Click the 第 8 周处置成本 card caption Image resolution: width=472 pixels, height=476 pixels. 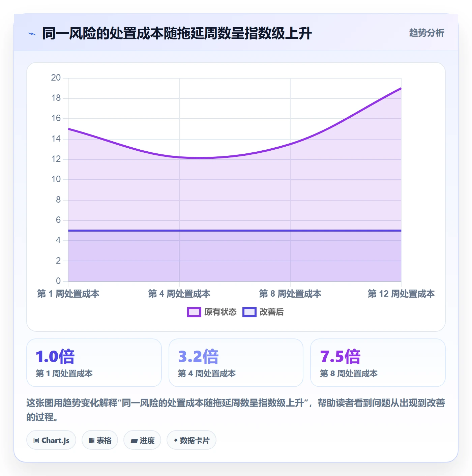click(349, 374)
